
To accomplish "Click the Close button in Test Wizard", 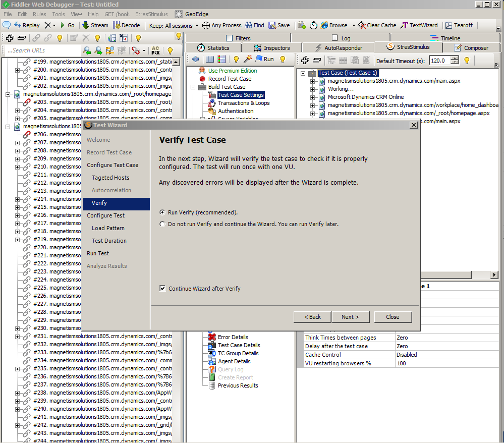I will 393,317.
